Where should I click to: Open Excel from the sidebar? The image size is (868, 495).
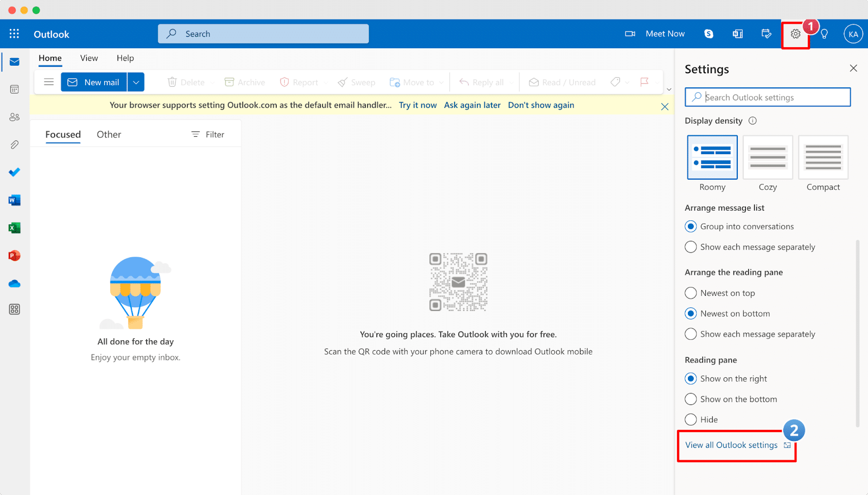[14, 227]
